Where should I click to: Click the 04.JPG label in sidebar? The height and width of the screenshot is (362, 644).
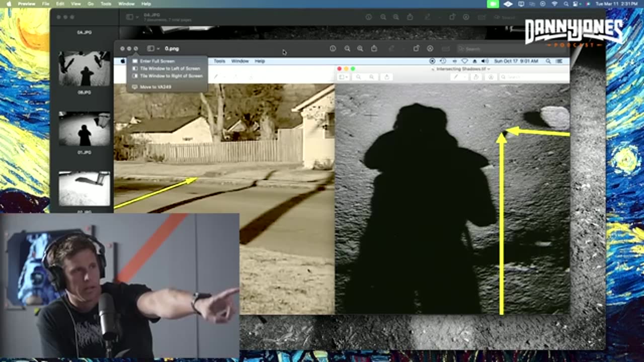pos(84,32)
